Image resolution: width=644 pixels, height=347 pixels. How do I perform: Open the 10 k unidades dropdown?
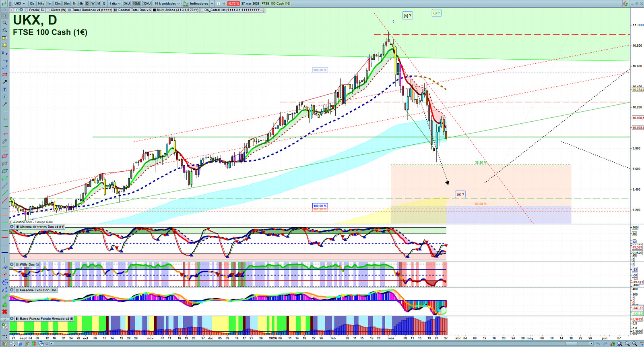pyautogui.click(x=167, y=4)
